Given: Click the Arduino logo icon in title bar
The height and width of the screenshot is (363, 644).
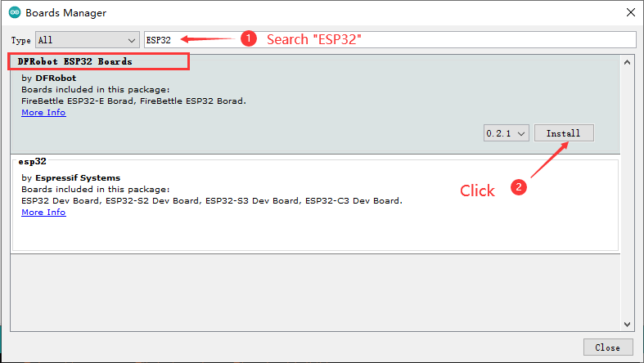Looking at the screenshot, I should click(x=15, y=12).
